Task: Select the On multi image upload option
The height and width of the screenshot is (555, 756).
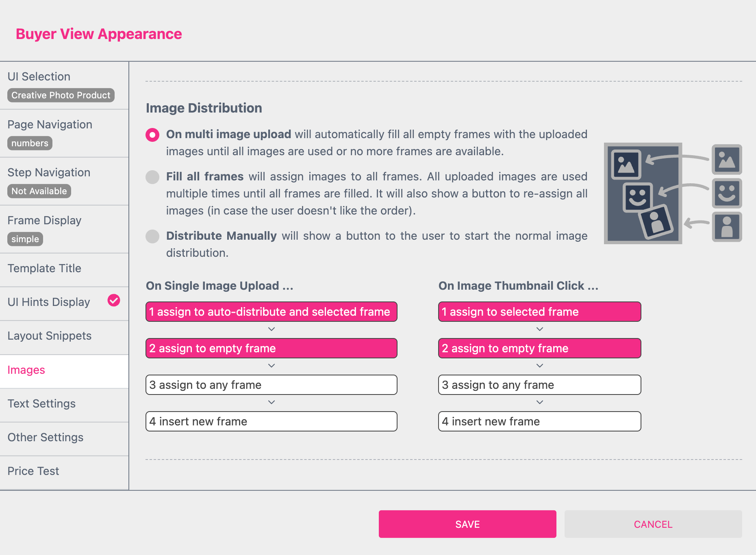Action: 152,134
